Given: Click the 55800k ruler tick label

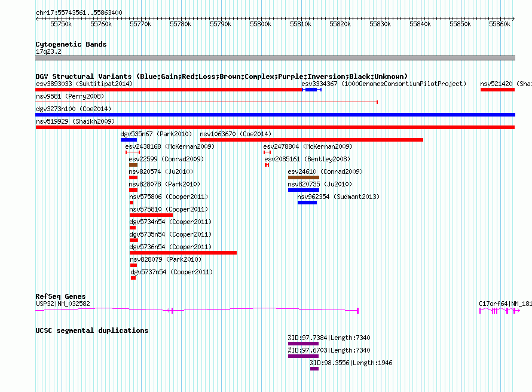Looking at the screenshot, I should (x=261, y=24).
